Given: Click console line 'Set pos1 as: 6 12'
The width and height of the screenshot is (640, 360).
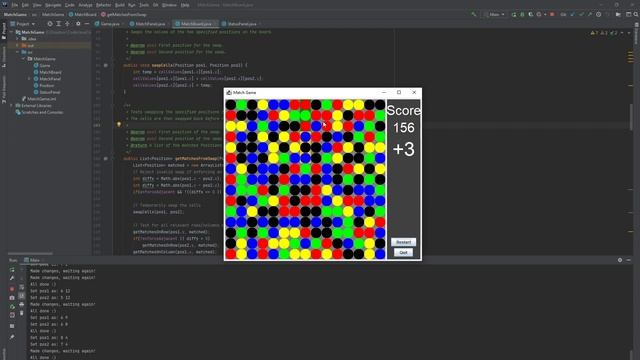Looking at the screenshot, I should (50, 291).
